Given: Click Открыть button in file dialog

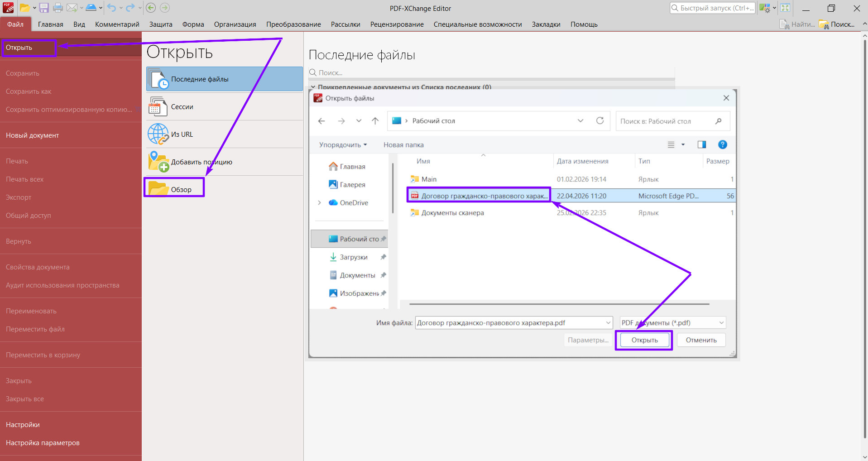Looking at the screenshot, I should (x=645, y=340).
